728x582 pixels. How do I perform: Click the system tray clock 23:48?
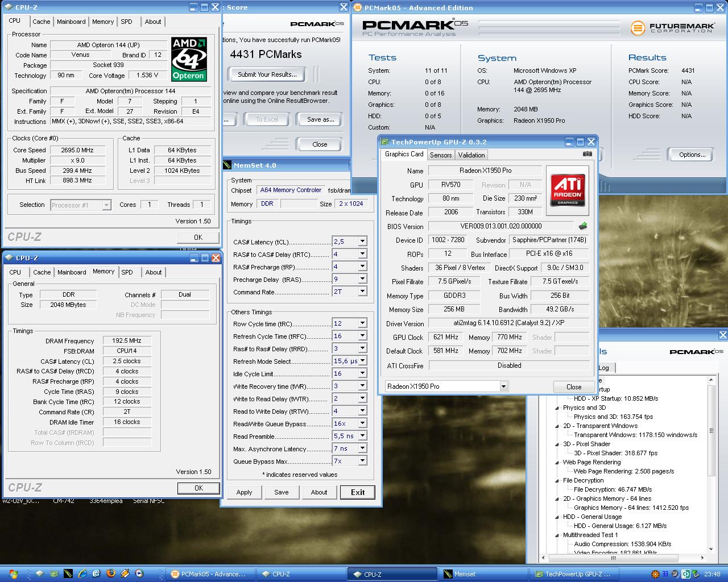click(x=712, y=574)
